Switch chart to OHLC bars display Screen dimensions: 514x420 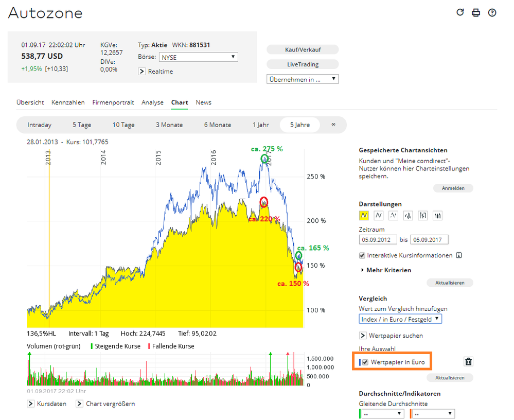click(x=422, y=215)
